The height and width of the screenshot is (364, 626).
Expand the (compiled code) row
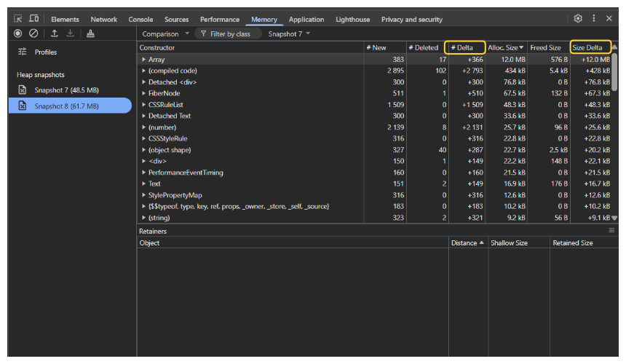[143, 71]
